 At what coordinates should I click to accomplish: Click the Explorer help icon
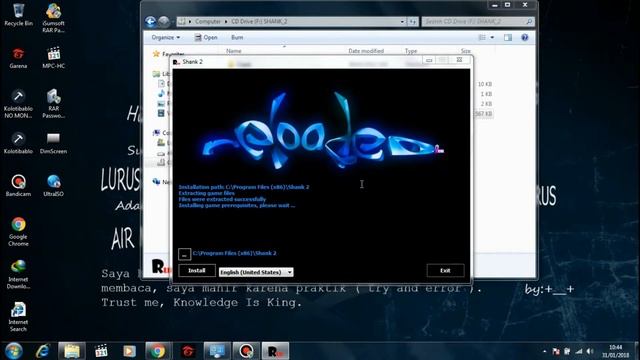(x=524, y=37)
